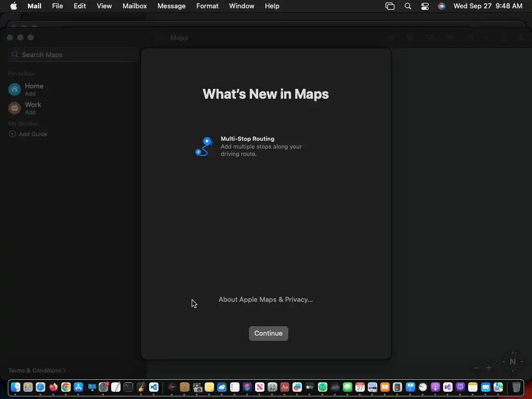This screenshot has height=399, width=532.
Task: Open Find My from the Dock
Action: [x=323, y=387]
